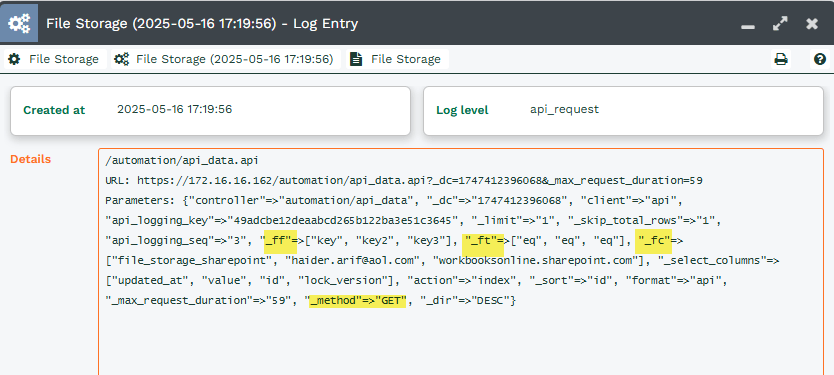Screen dimensions: 834x375
Task: Maximize the Log Entry window
Action: (780, 23)
